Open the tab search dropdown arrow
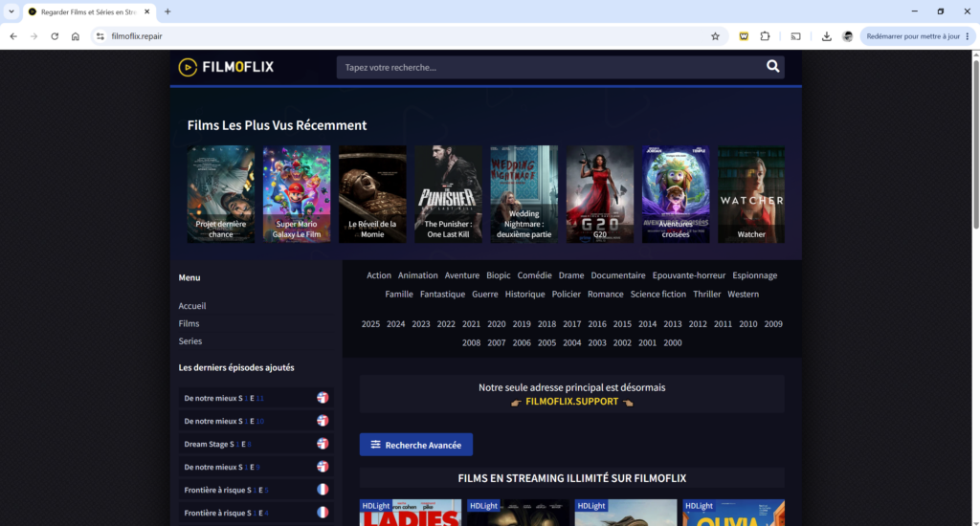 [11, 11]
